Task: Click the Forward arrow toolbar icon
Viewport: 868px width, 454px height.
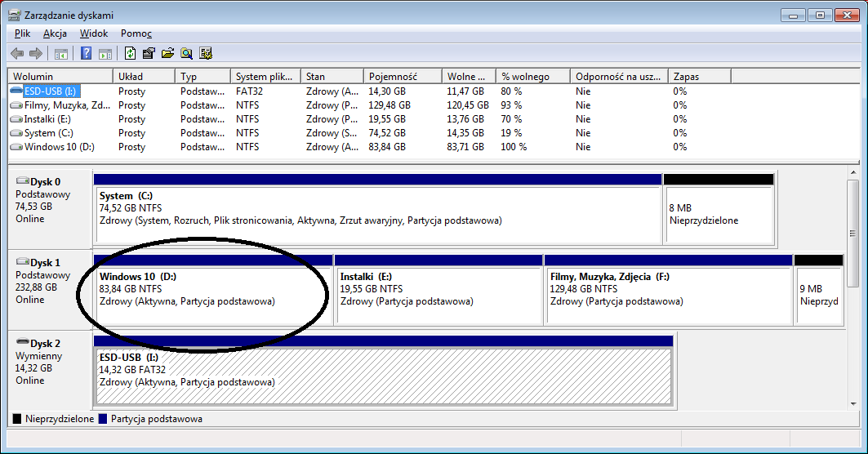Action: [35, 54]
